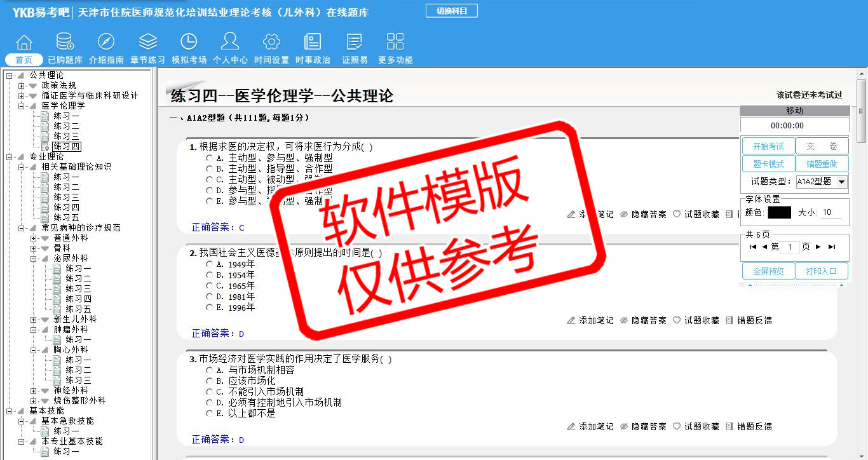Expand the 新生儿外科 tree node

(34, 320)
